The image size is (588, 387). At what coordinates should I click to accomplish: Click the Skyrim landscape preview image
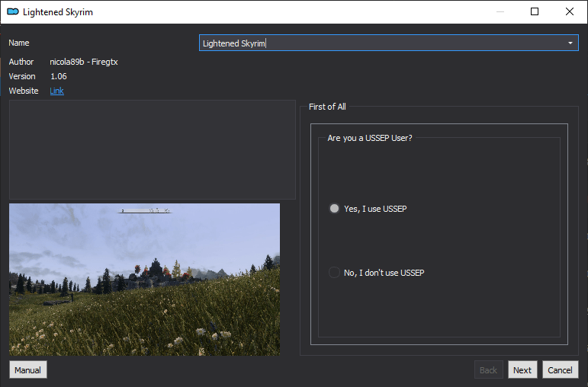click(144, 280)
